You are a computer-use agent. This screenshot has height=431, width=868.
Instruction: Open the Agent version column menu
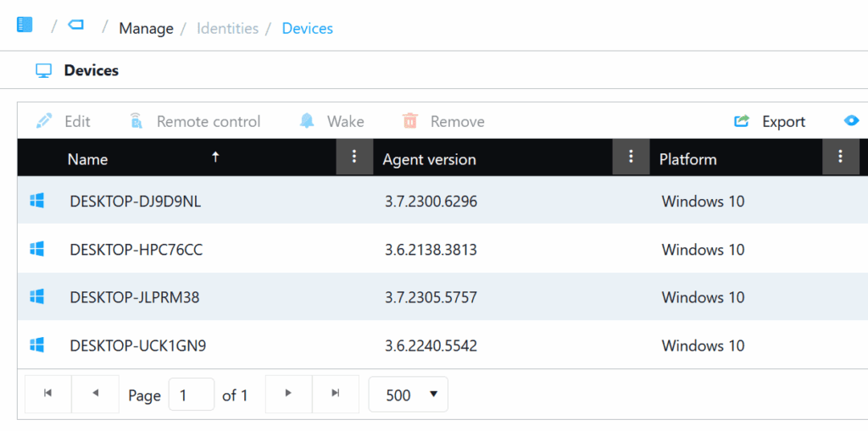[631, 157]
